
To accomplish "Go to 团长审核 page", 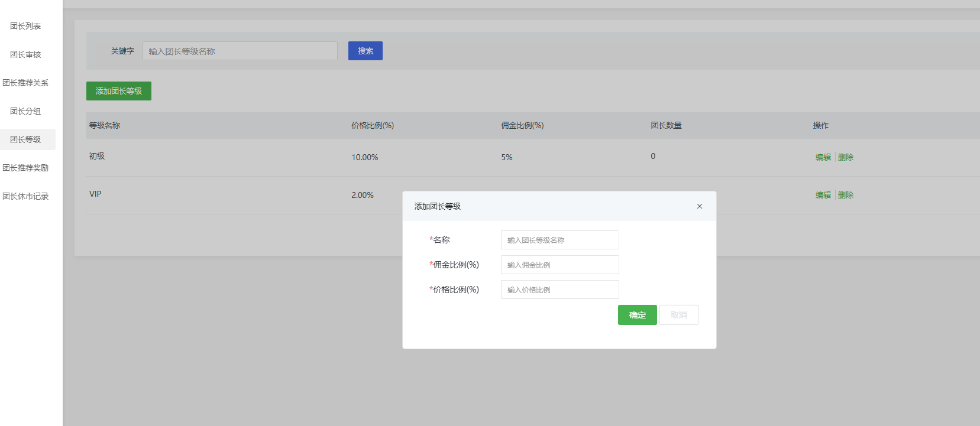I will [25, 54].
